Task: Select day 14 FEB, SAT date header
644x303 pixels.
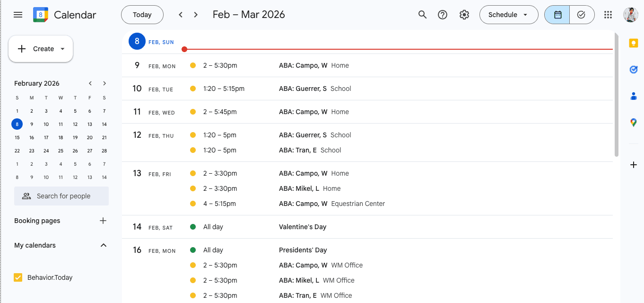Action: pos(152,227)
